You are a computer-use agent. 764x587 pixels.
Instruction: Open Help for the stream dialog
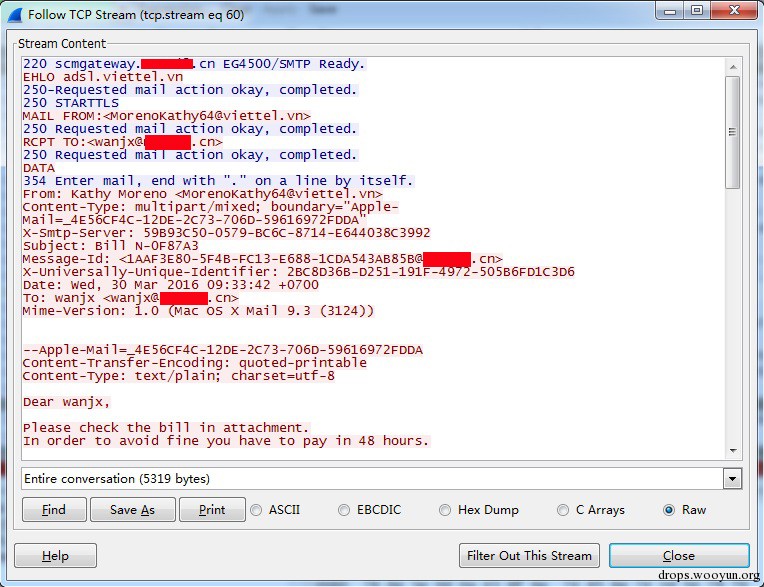pos(55,556)
